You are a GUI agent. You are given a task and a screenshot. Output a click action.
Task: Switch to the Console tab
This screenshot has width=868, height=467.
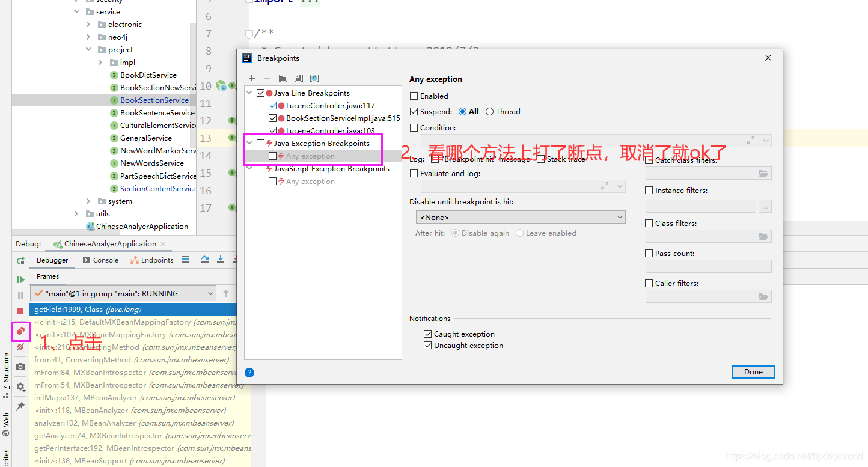100,260
